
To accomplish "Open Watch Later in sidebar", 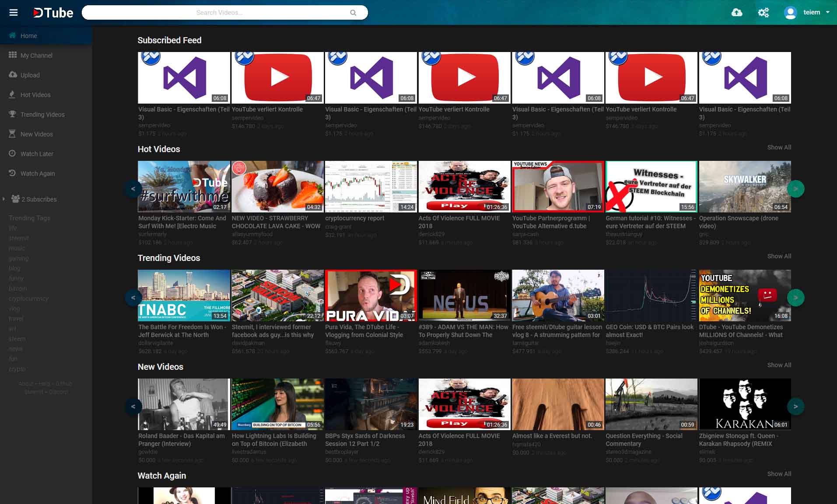I will click(36, 154).
